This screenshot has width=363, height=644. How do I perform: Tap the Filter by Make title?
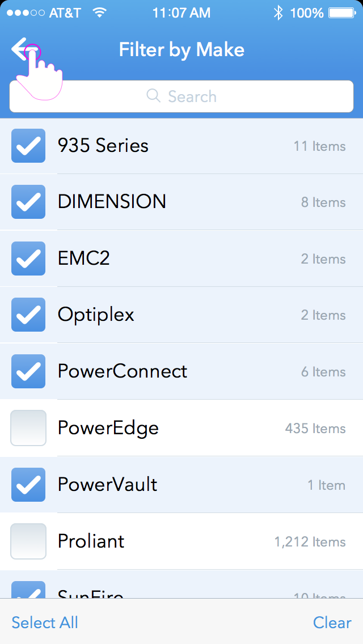click(x=181, y=50)
